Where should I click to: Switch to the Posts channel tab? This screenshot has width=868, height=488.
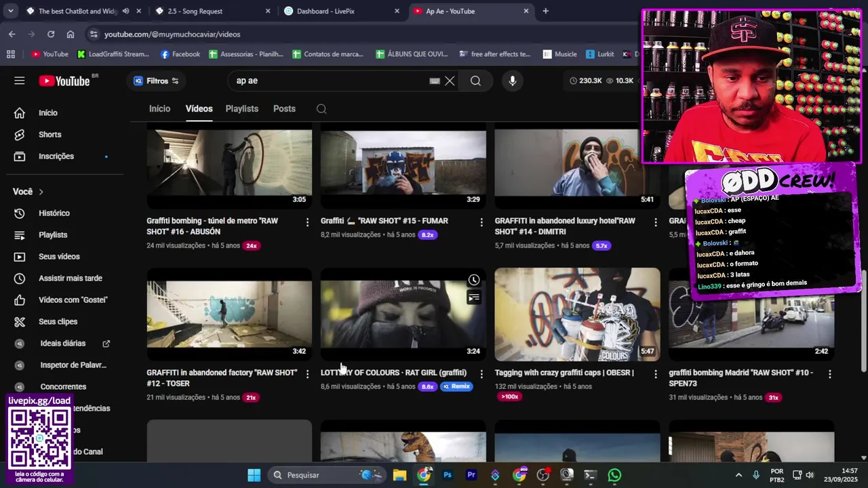click(x=284, y=108)
